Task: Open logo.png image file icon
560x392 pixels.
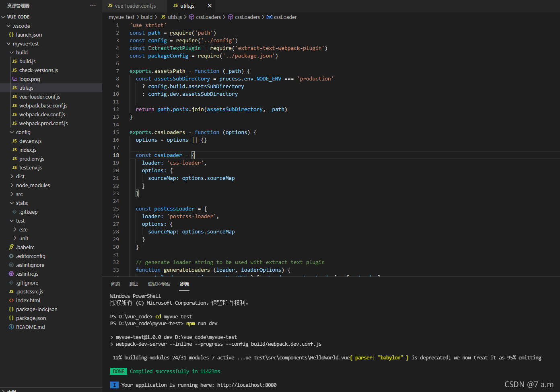Action: click(x=14, y=79)
